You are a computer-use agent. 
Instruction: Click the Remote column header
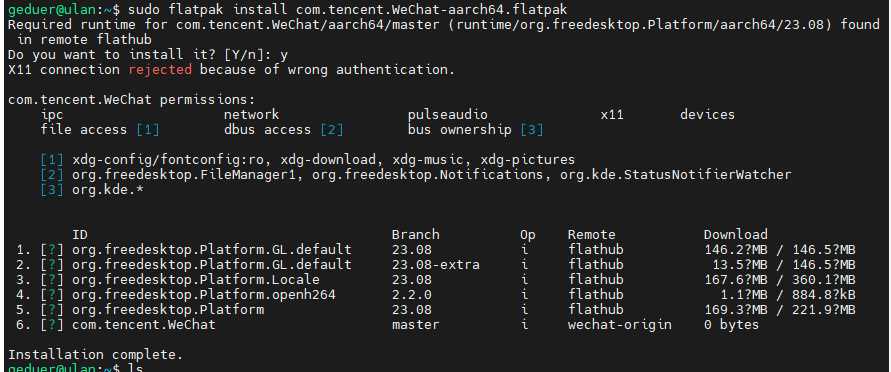click(591, 235)
